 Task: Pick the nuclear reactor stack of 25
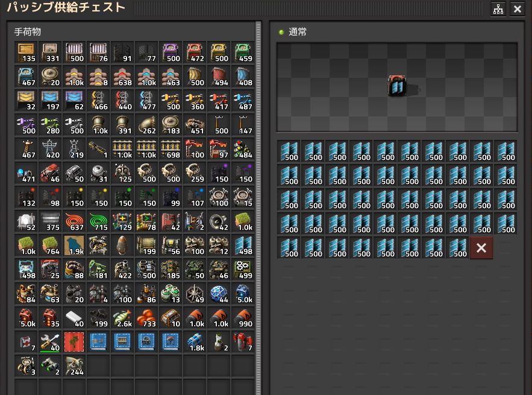pyautogui.click(x=50, y=270)
